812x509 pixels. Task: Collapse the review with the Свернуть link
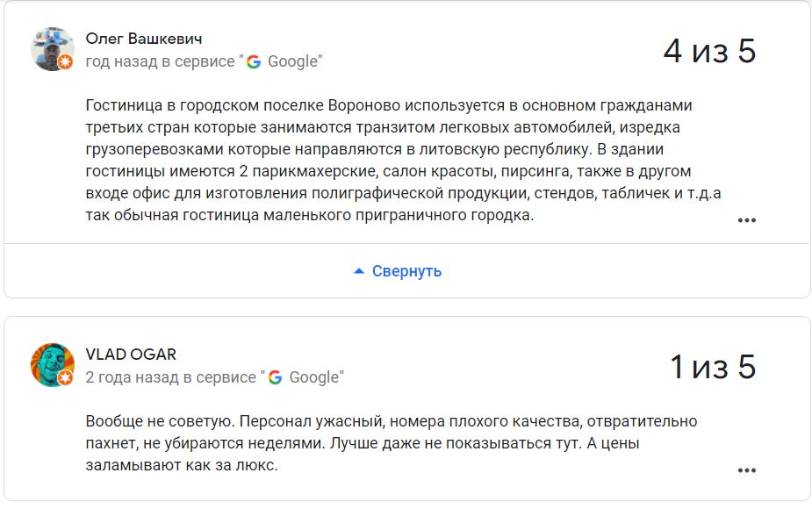pyautogui.click(x=406, y=271)
